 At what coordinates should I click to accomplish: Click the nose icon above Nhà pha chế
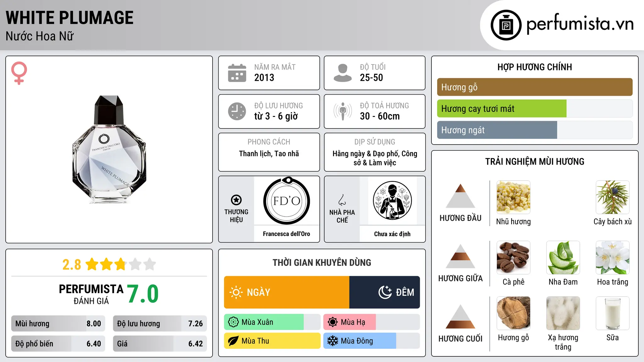342,200
